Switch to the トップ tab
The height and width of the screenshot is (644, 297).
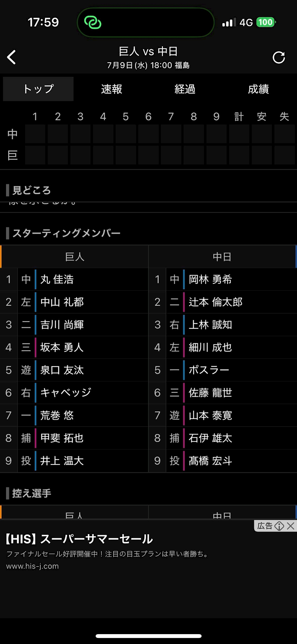38,89
